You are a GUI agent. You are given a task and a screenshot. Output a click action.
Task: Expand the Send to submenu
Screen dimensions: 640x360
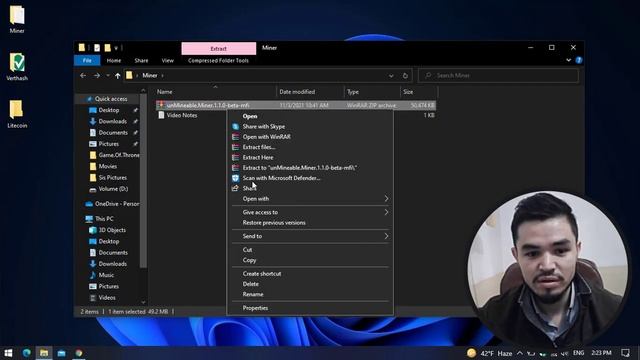click(310, 236)
